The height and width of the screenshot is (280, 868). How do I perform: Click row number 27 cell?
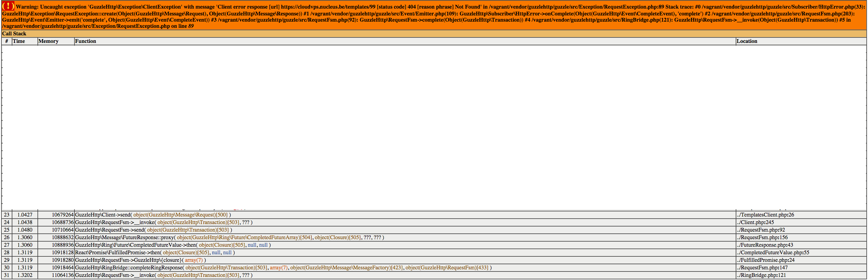pos(7,245)
